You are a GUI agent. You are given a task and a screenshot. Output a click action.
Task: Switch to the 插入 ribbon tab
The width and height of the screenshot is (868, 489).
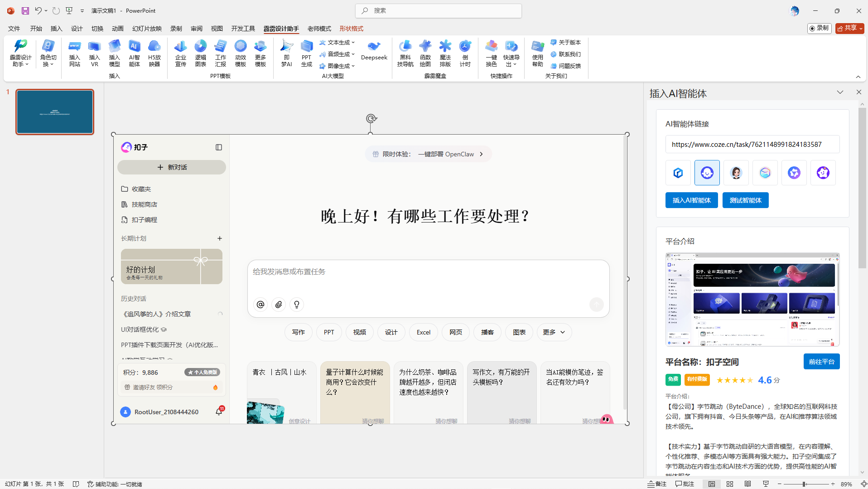pos(56,29)
